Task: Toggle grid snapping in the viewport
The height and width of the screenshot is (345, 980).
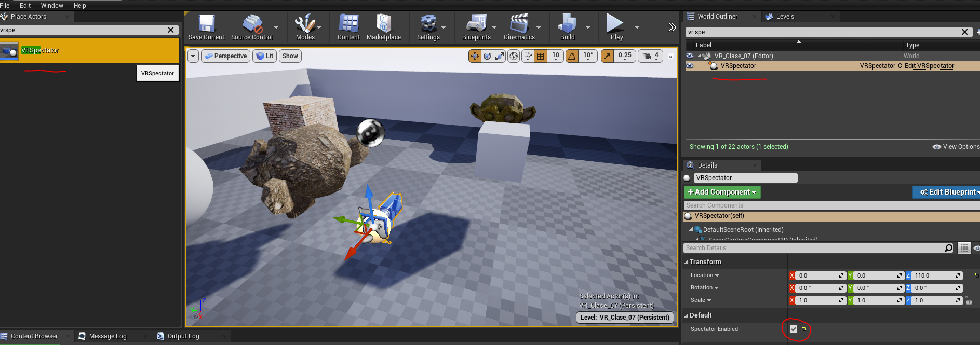Action: [541, 56]
